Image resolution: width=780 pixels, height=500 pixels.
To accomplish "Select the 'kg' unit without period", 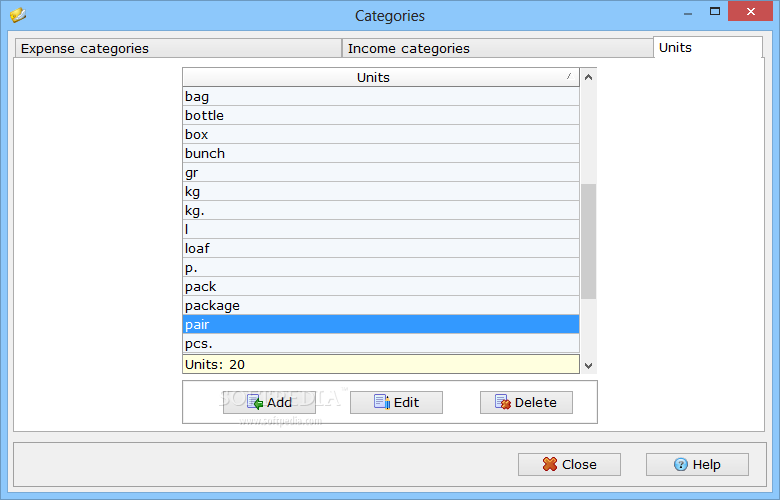I will click(x=381, y=192).
